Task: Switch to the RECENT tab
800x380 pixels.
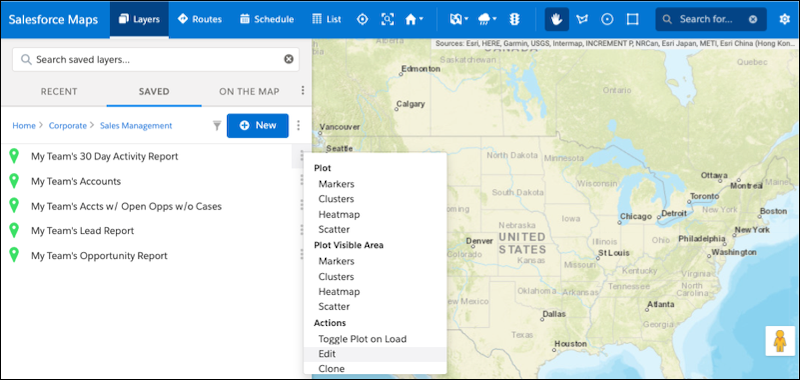Action: point(59,92)
